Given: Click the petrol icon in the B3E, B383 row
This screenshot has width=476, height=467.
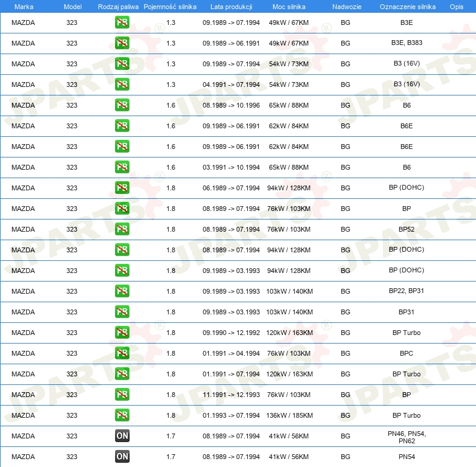Looking at the screenshot, I should click(122, 43).
